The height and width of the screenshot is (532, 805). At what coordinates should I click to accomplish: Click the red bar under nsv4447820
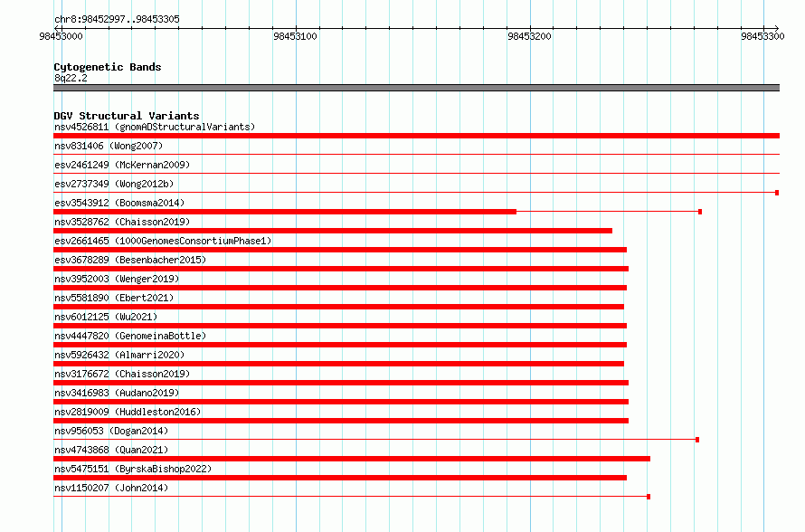pyautogui.click(x=340, y=345)
